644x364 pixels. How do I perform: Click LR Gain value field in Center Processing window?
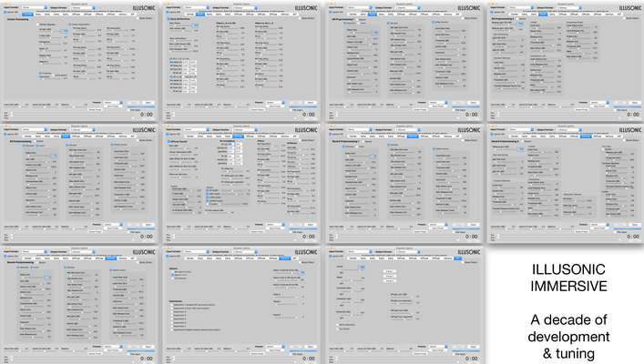tap(65, 31)
